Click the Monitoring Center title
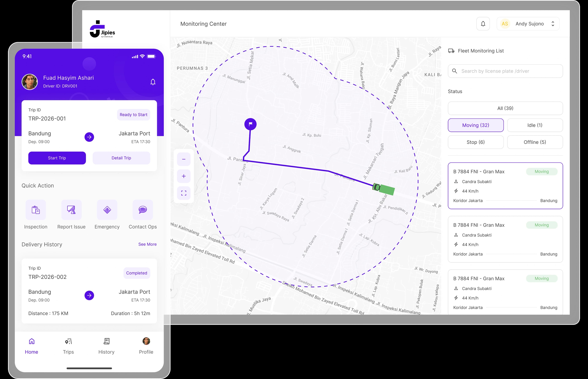588x379 pixels. click(203, 24)
